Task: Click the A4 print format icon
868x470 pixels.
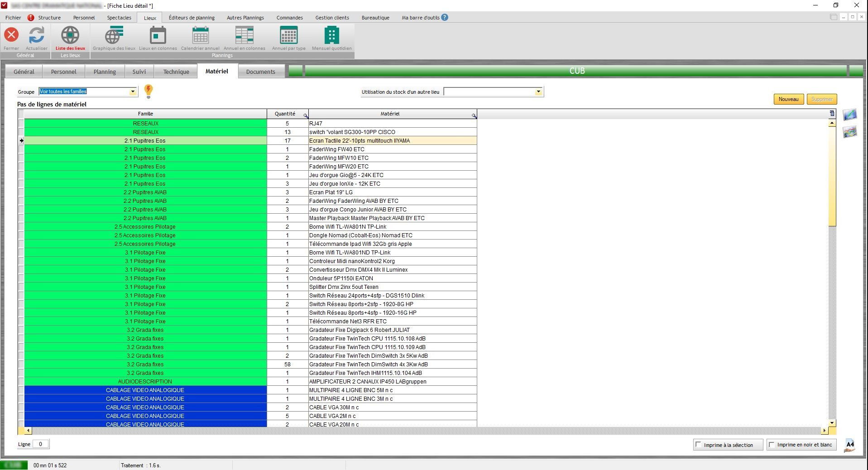Action: click(x=850, y=445)
